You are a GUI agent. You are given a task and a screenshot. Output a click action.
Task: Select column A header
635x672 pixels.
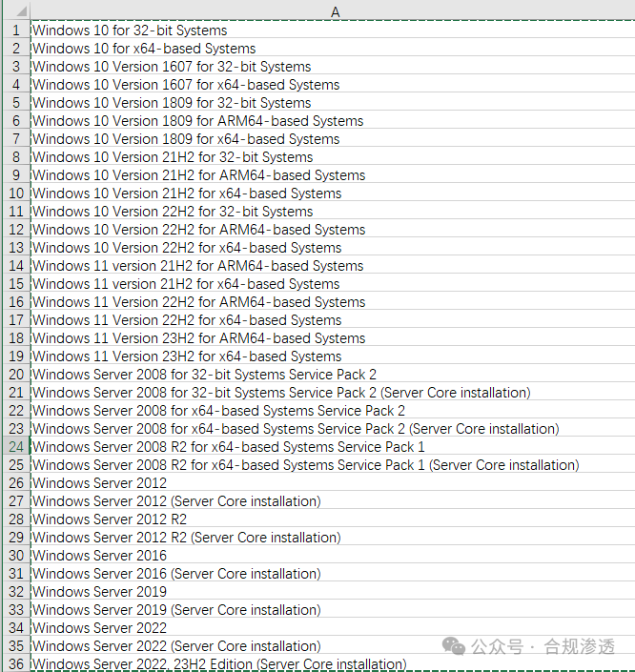click(335, 11)
